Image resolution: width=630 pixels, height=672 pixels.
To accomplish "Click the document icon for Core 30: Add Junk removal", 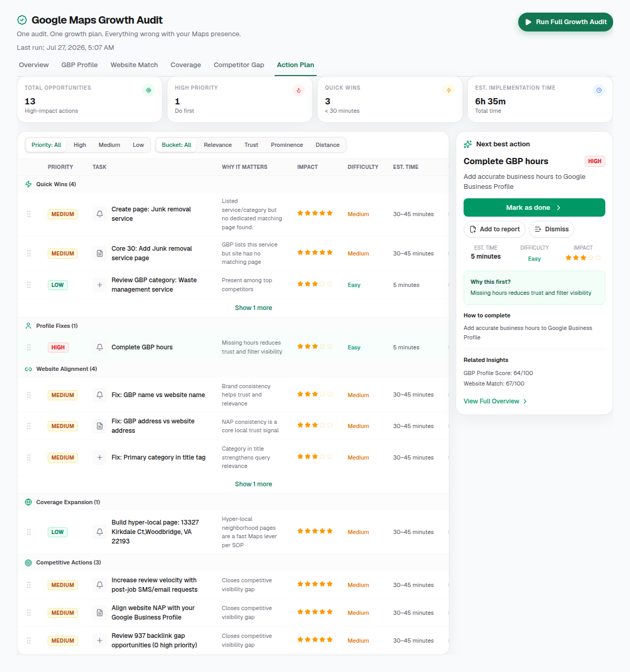I will point(100,253).
